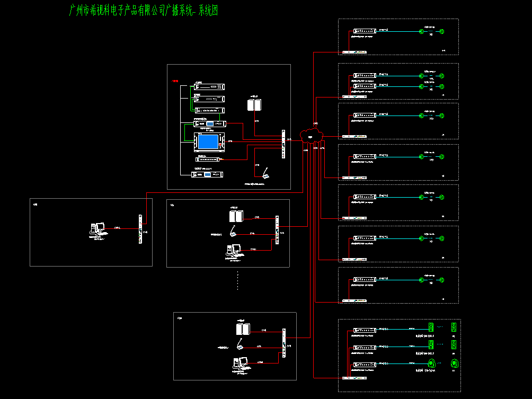Image resolution: width=532 pixels, height=399 pixels.
Task: Select the vertical network switch in the control room
Action: 283,144
